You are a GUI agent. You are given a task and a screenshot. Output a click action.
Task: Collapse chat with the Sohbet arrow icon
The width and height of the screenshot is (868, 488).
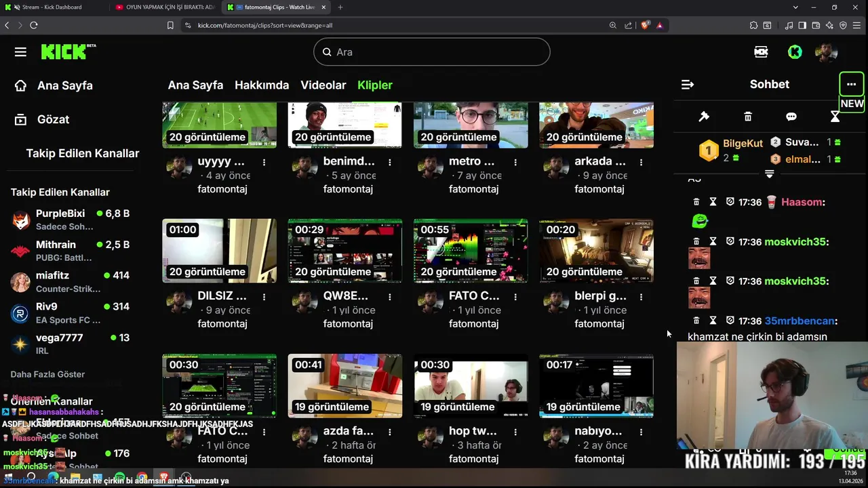click(x=688, y=85)
